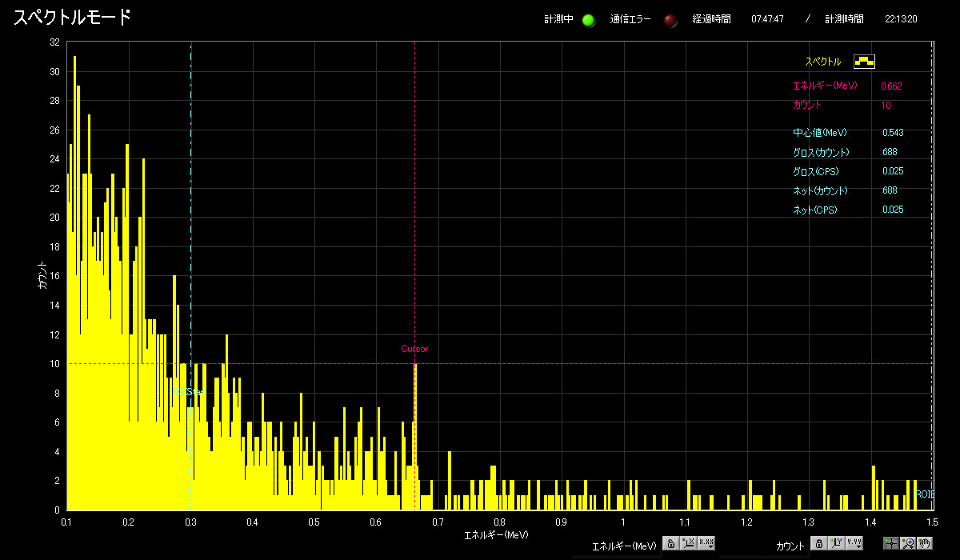The image size is (960, 560).
Task: Click the 中心値(MeV) value 0.543
Action: point(893,133)
